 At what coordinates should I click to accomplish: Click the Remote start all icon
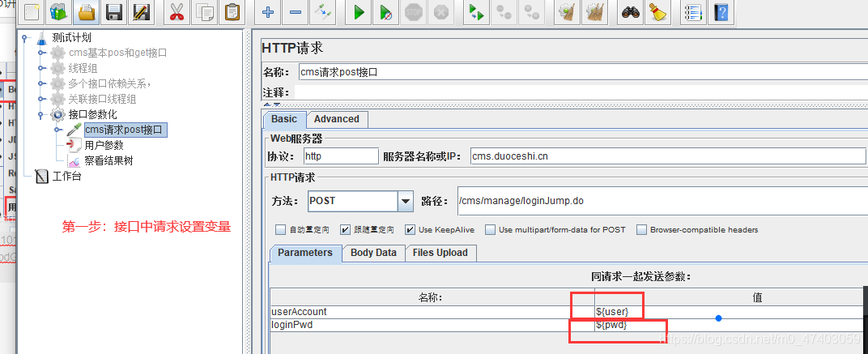click(476, 11)
